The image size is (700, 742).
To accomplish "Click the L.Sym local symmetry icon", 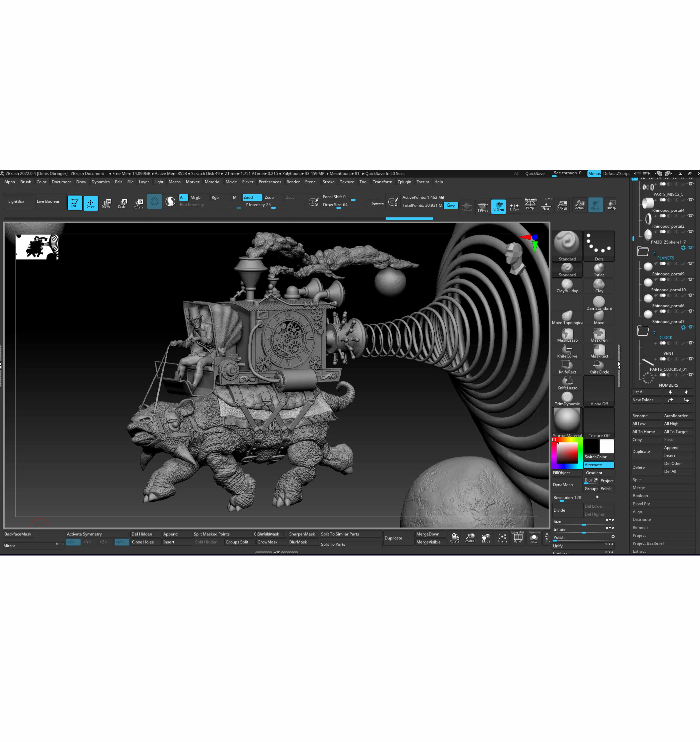I will pyautogui.click(x=514, y=206).
